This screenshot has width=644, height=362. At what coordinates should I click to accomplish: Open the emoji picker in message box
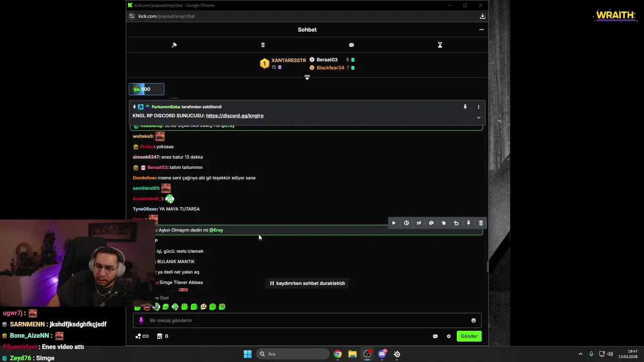(x=473, y=320)
